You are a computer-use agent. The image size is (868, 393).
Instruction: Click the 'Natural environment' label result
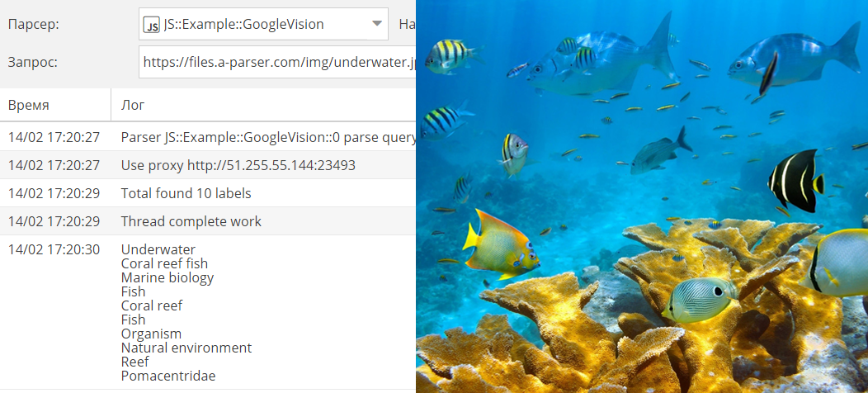tap(186, 348)
